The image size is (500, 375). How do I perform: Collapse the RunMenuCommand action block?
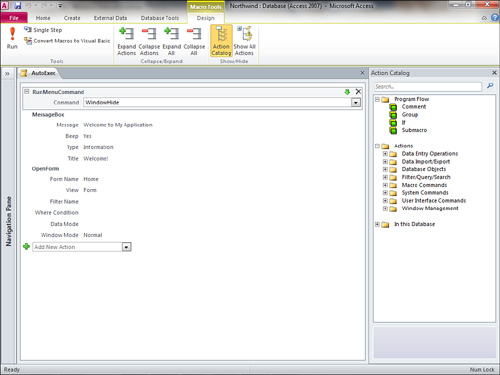(27, 91)
